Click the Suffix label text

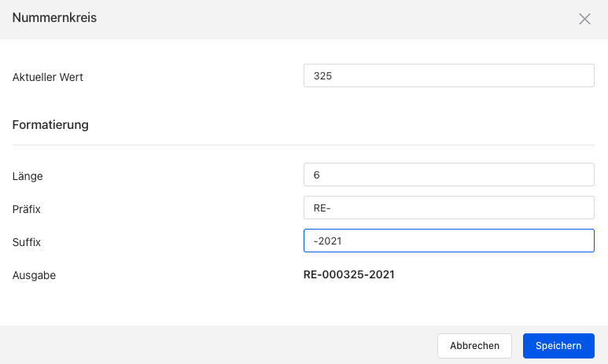(x=27, y=242)
